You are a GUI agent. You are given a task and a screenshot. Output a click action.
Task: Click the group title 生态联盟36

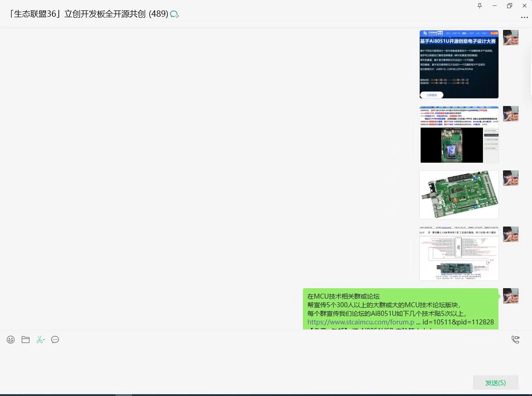coord(89,14)
